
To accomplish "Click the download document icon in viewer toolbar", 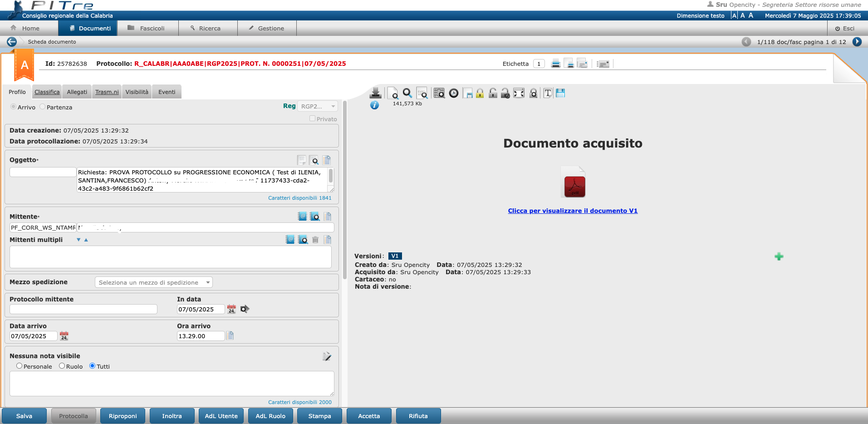I will point(375,93).
